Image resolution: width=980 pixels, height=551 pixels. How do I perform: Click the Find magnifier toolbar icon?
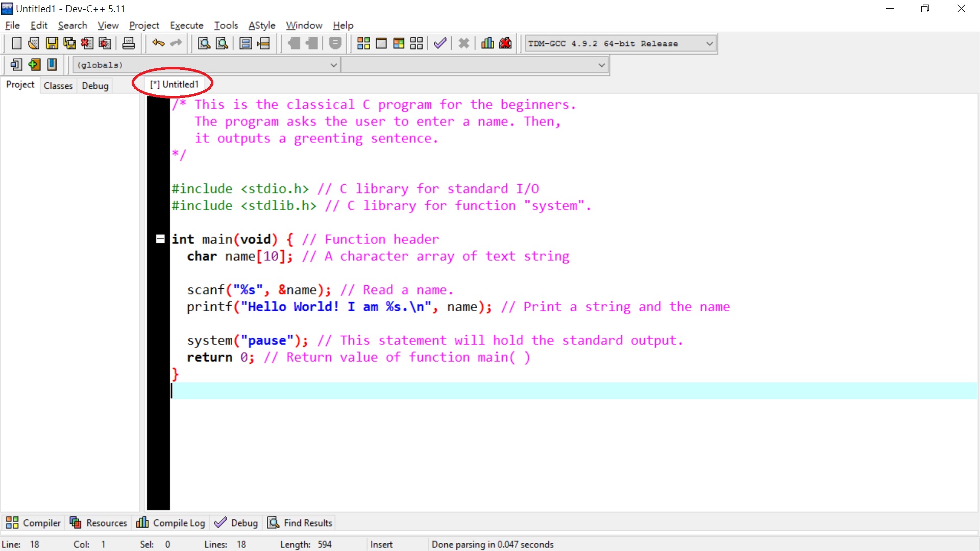pyautogui.click(x=204, y=43)
